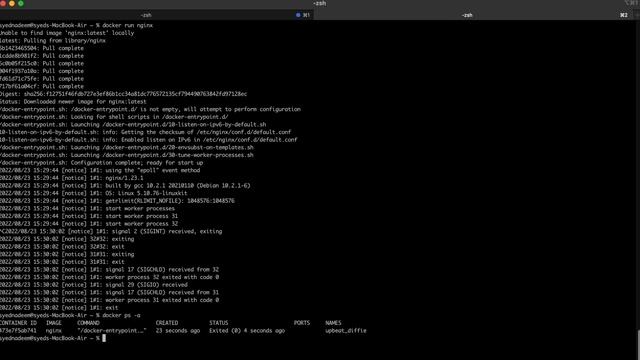The height and width of the screenshot is (360, 640).
Task: Click the vertical scrollbar thumb at right edge
Action: tap(638, 344)
